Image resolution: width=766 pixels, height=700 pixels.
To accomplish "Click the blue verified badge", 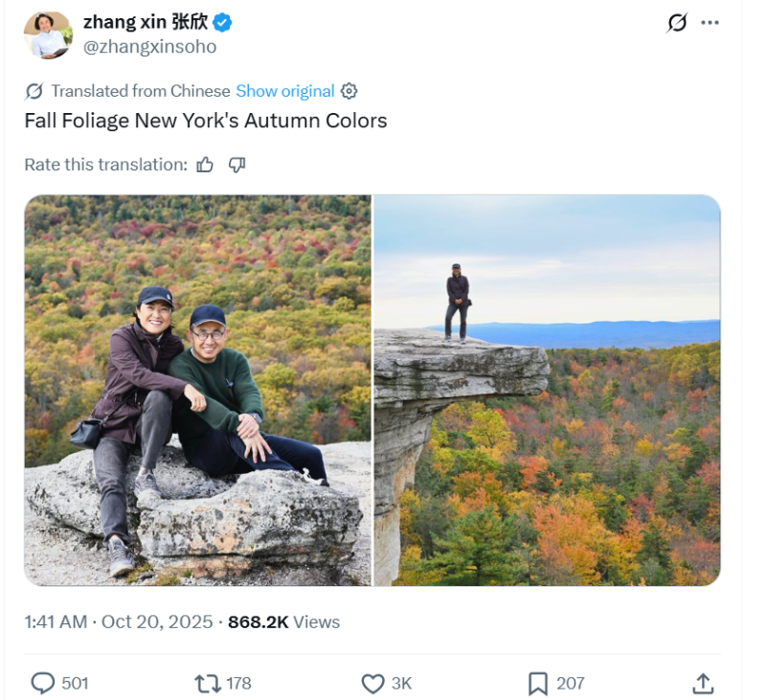I will pos(223,23).
